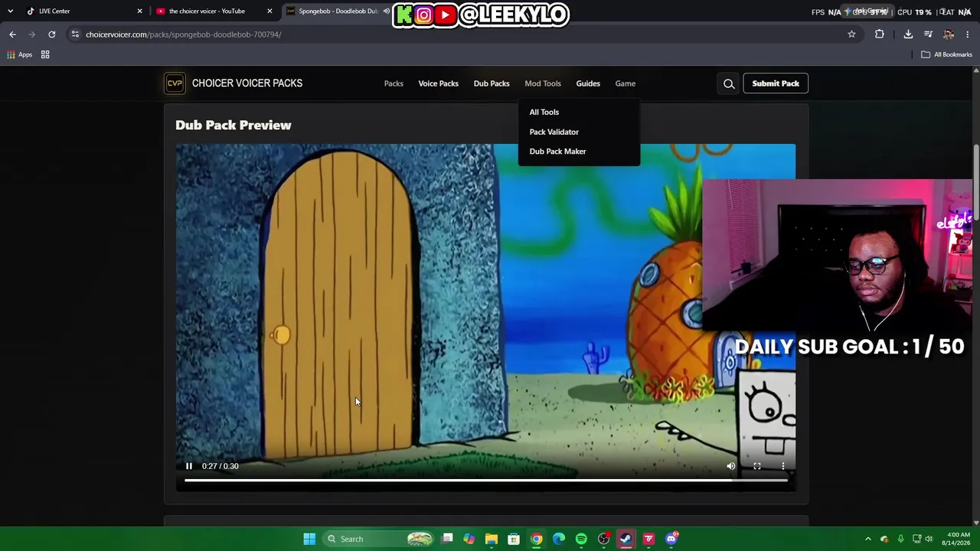Open the network icon in system tray

[917, 540]
